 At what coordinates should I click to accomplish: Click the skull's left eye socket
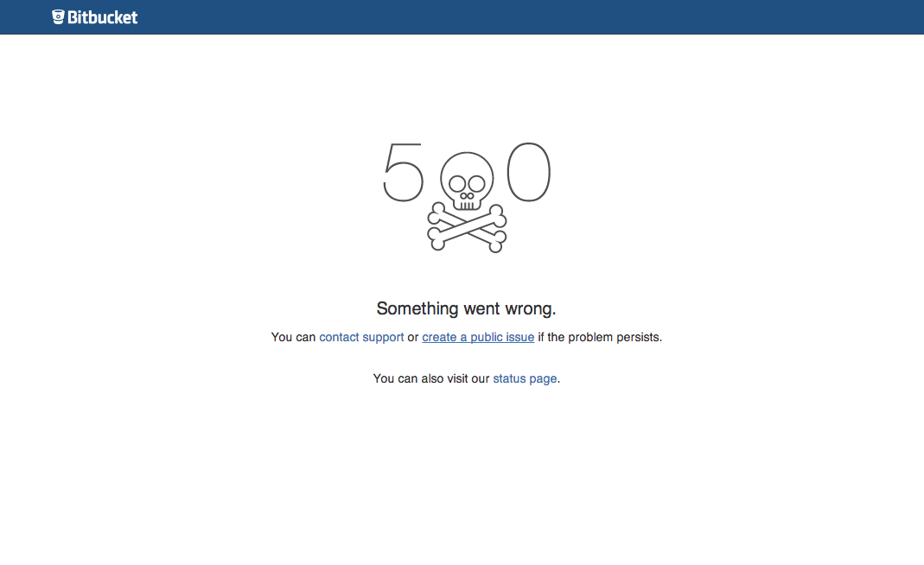457,184
